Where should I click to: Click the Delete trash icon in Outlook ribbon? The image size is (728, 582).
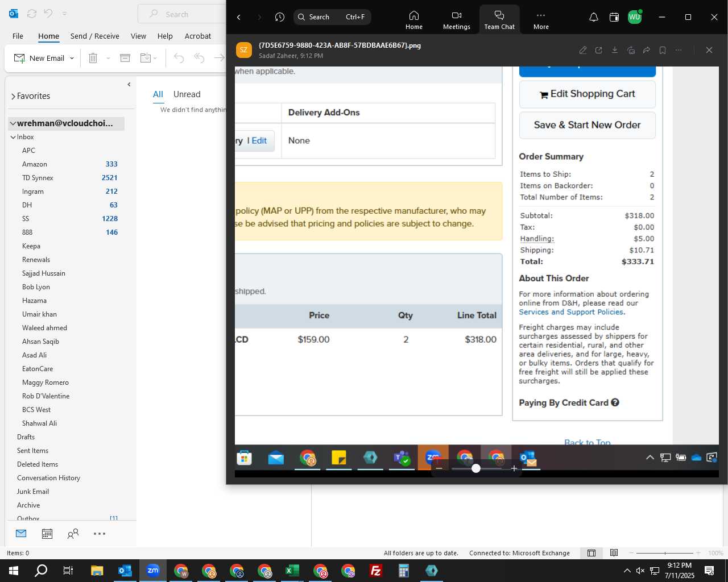tap(93, 58)
